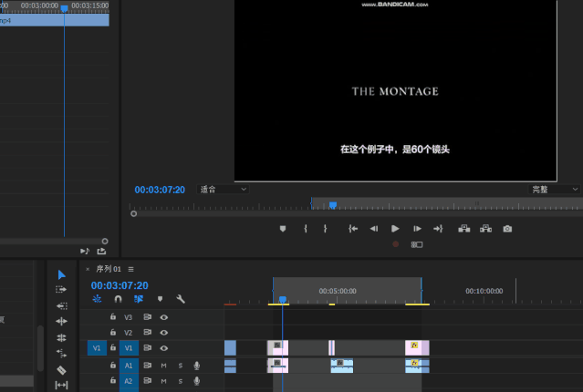Select the Ripple Edit tool
This screenshot has height=392, width=583.
click(x=61, y=321)
